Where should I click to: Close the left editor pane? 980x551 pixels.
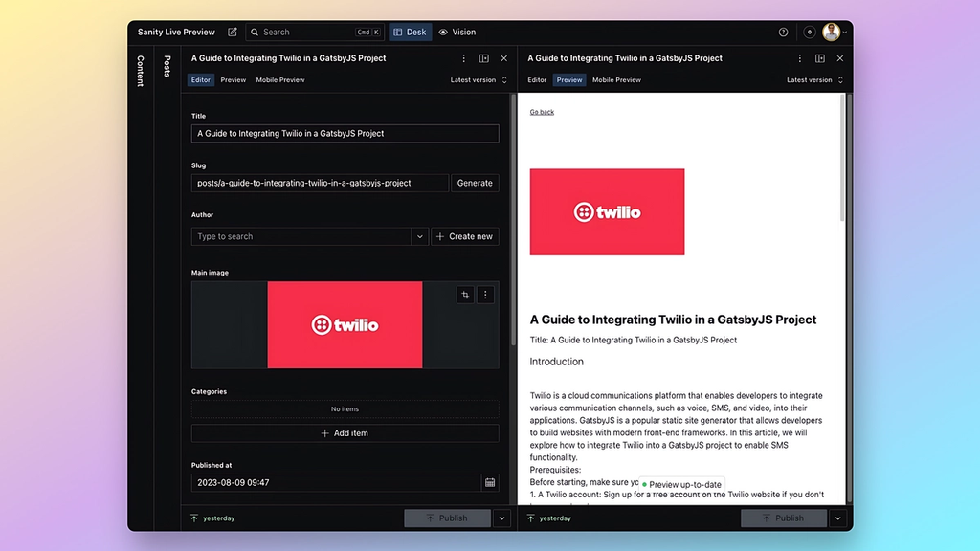503,58
